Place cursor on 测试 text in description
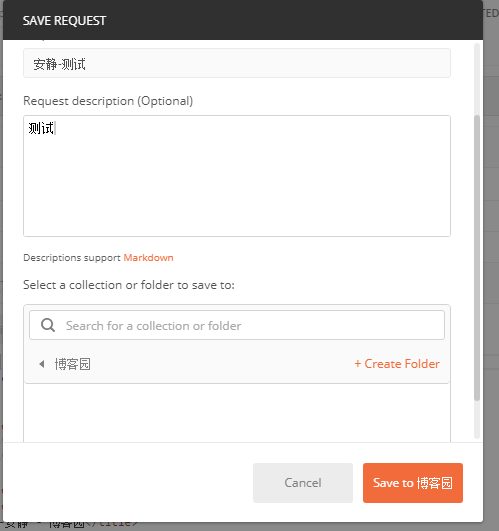Viewport: 499px width, 531px height. (x=41, y=128)
